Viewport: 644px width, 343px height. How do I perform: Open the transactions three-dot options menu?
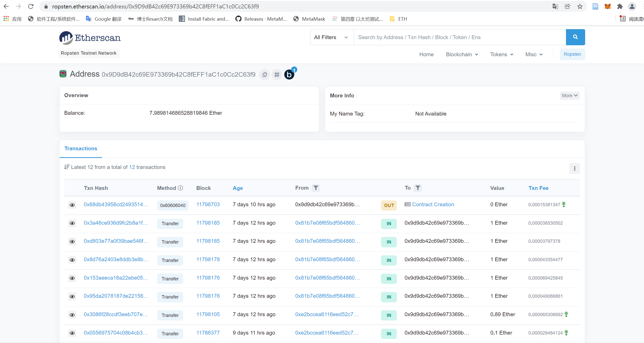[x=575, y=168]
